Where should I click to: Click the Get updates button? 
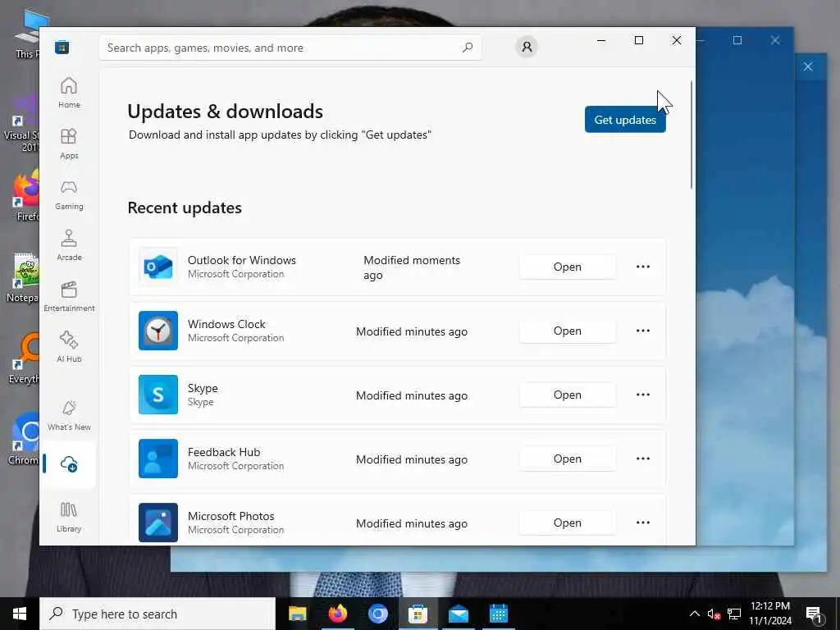pos(625,120)
